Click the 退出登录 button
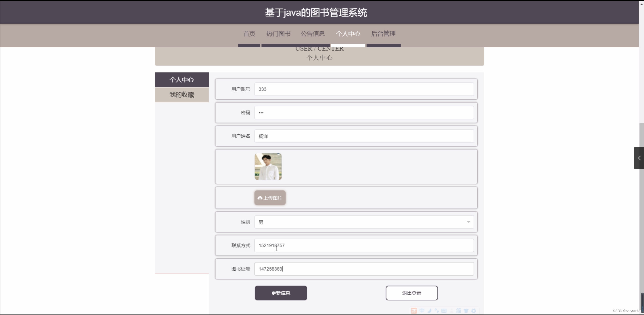This screenshot has height=315, width=644. pyautogui.click(x=411, y=293)
